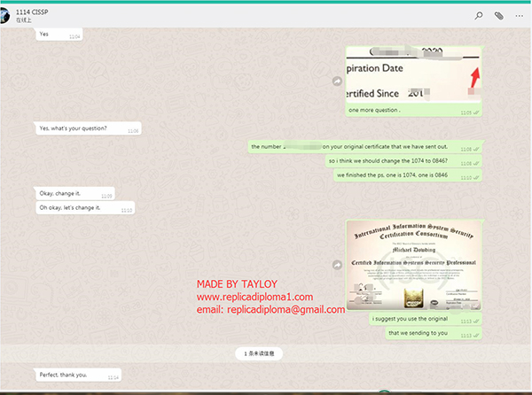Viewport: 532px width, 395px height.
Task: Select "one more question" caption
Action: tap(374, 110)
